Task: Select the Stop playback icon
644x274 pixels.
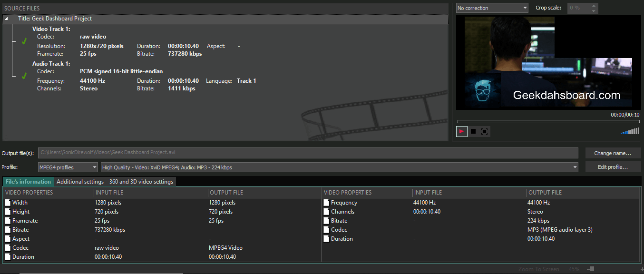Action: [x=473, y=131]
